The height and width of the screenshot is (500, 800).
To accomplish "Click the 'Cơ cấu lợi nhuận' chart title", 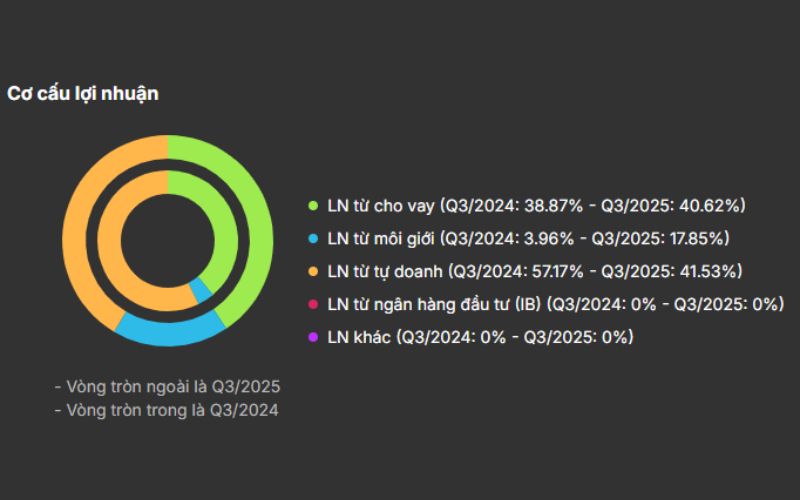I will 83,93.
